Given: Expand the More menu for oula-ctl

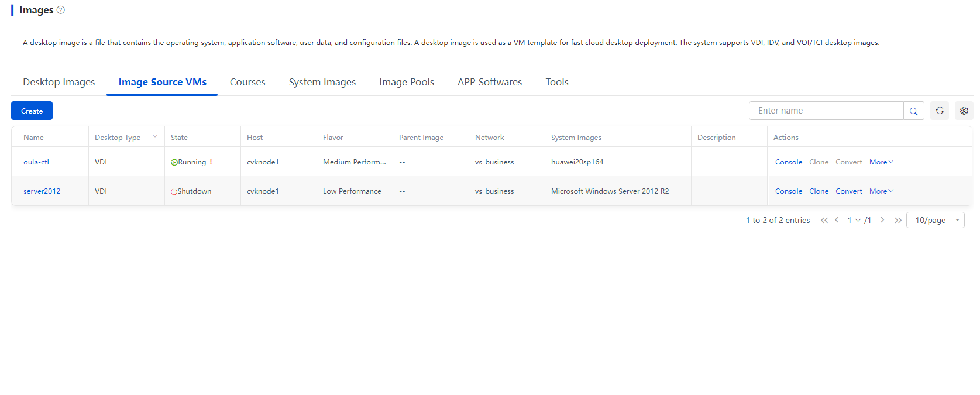Looking at the screenshot, I should pos(881,162).
